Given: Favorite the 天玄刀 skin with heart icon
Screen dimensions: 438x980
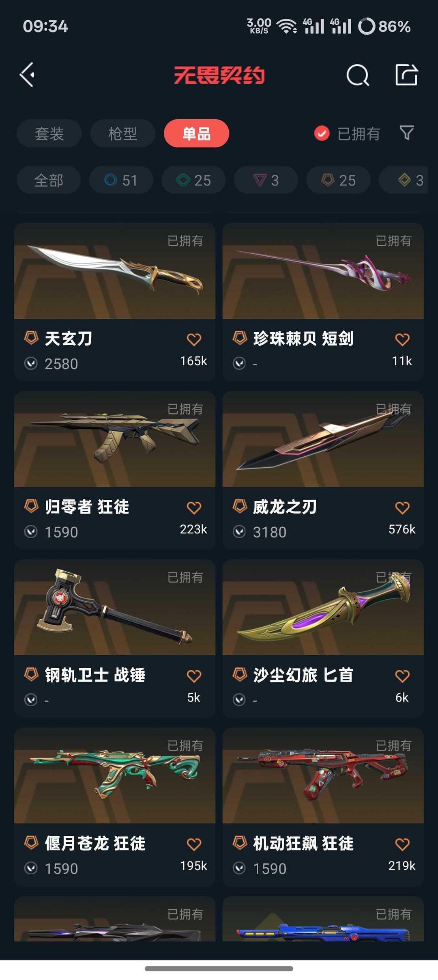Looking at the screenshot, I should click(x=194, y=339).
